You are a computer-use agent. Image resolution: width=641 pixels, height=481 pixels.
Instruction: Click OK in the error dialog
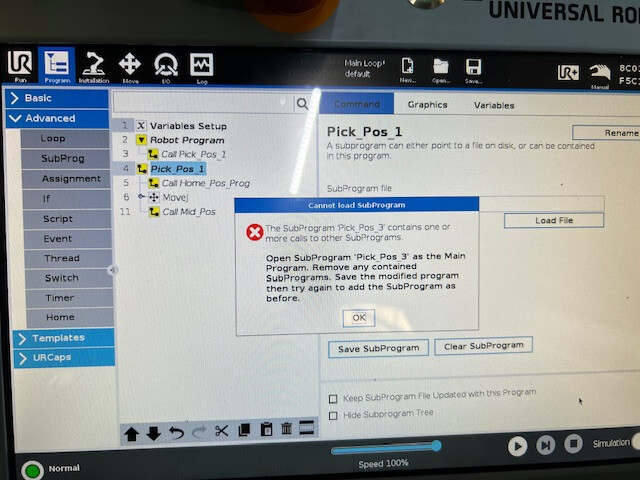click(359, 318)
